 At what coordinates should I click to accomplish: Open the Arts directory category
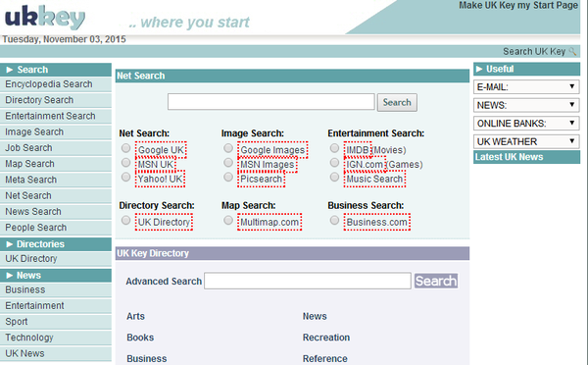[135, 316]
